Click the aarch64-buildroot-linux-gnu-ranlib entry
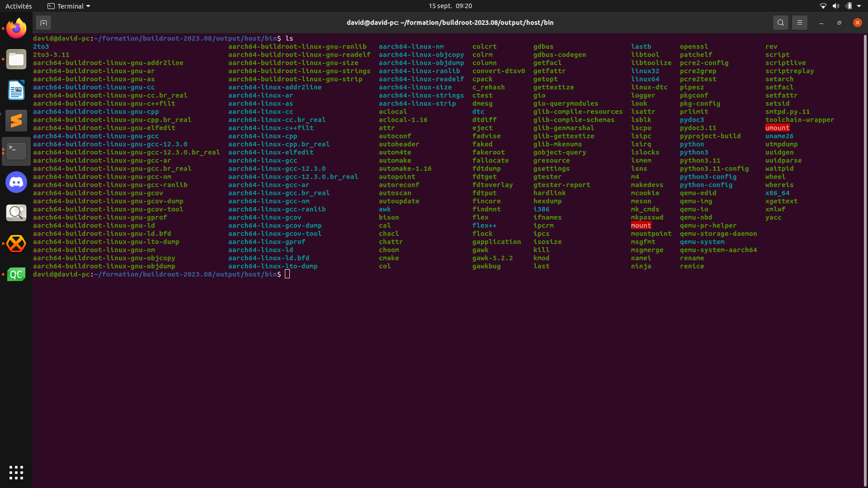This screenshot has height=488, width=868. (297, 47)
